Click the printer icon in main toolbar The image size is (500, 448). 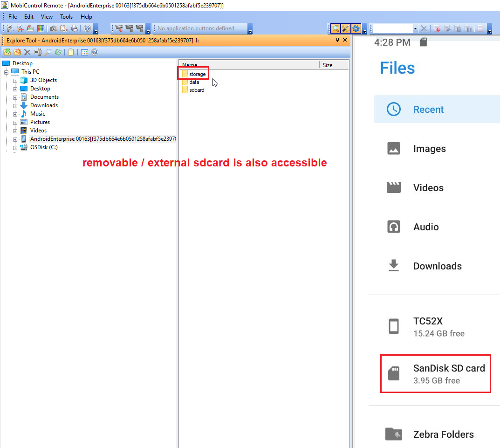tap(74, 28)
